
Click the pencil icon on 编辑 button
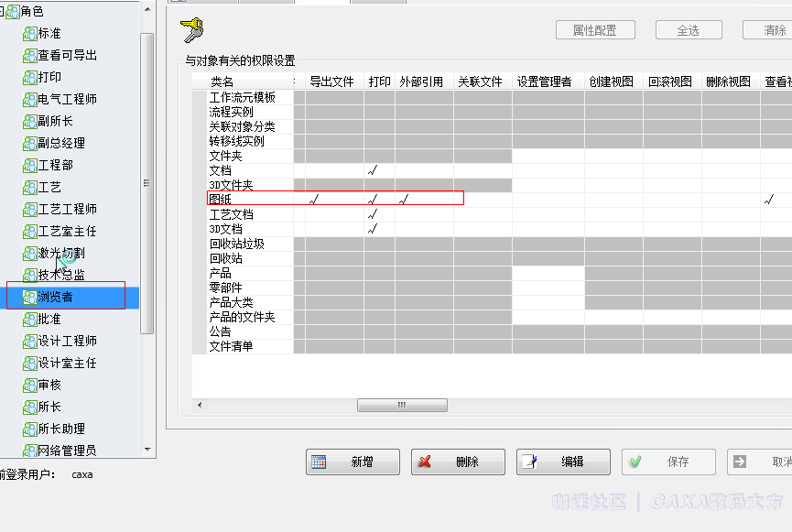tap(529, 461)
